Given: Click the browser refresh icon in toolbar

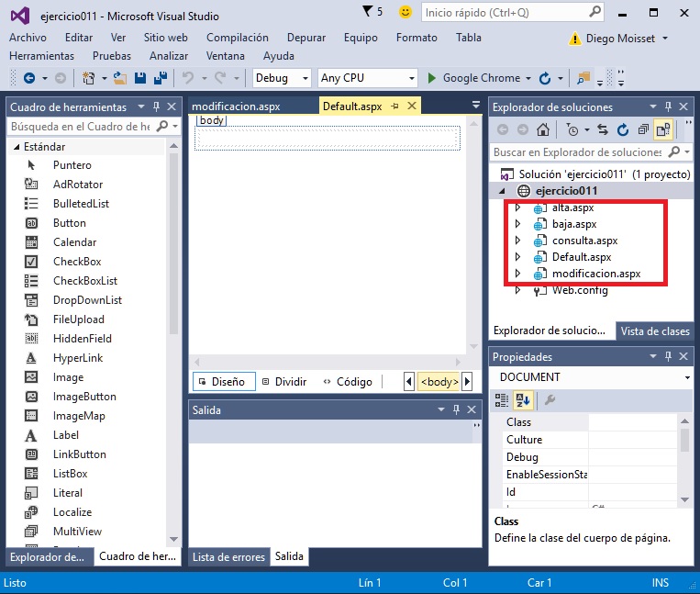Looking at the screenshot, I should tap(545, 79).
